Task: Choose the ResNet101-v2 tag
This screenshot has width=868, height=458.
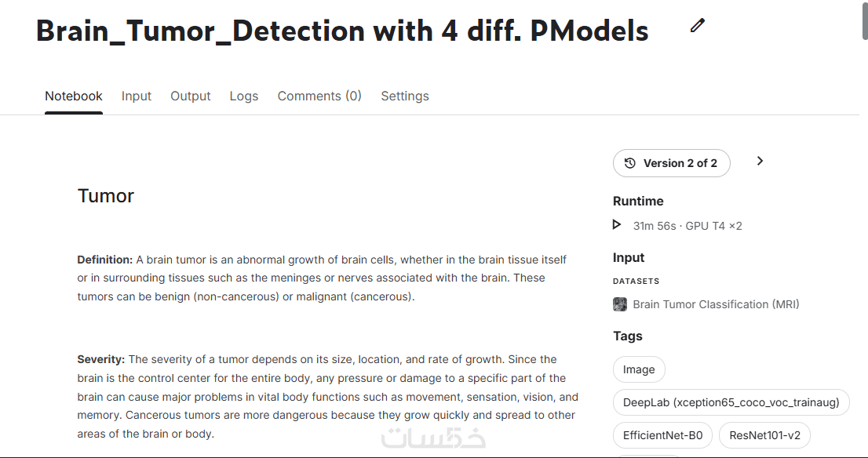Action: pos(765,435)
